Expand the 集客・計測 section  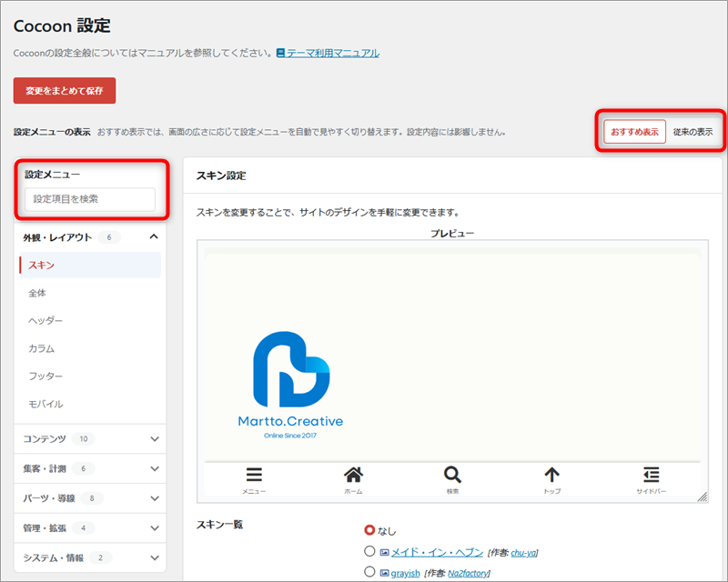90,468
